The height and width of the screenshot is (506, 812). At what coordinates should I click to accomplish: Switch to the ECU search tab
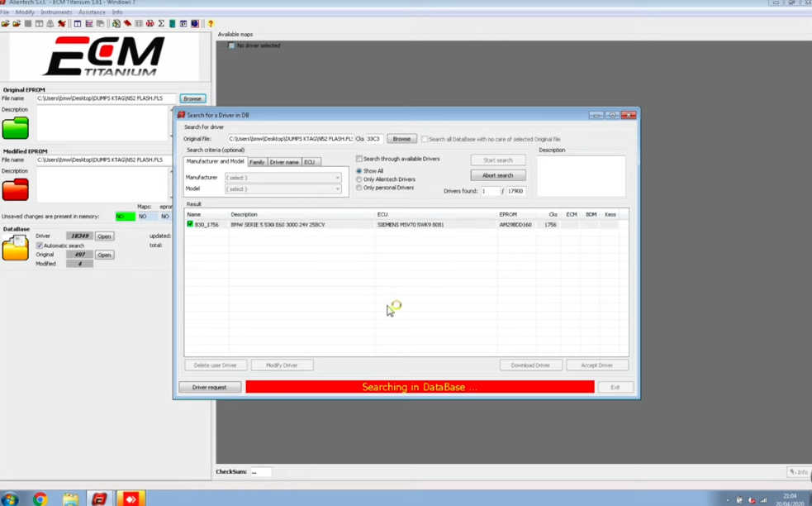click(310, 162)
